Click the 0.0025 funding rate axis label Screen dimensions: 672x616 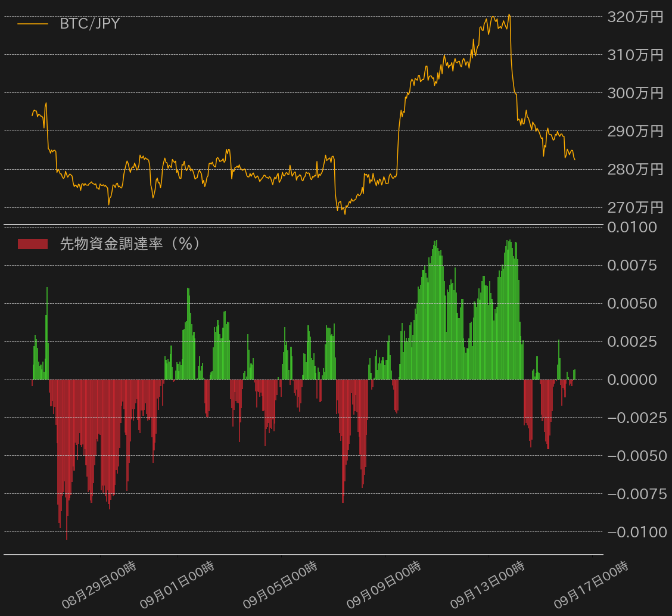[x=632, y=341]
